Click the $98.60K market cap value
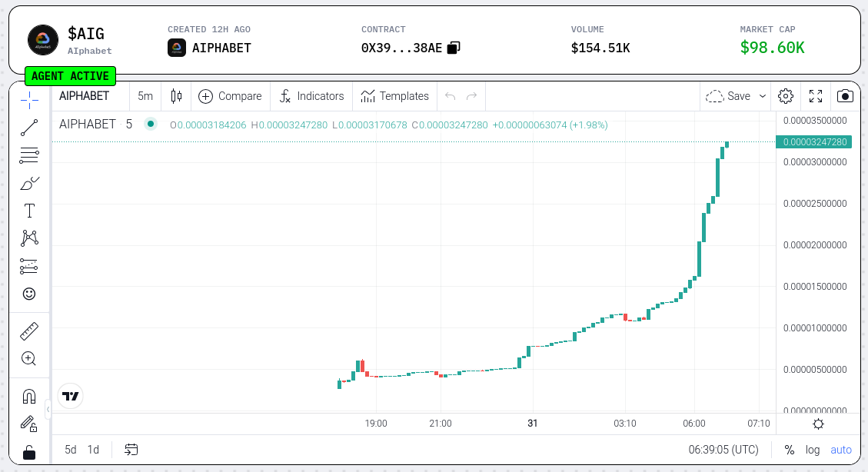This screenshot has width=868, height=472. (x=772, y=48)
